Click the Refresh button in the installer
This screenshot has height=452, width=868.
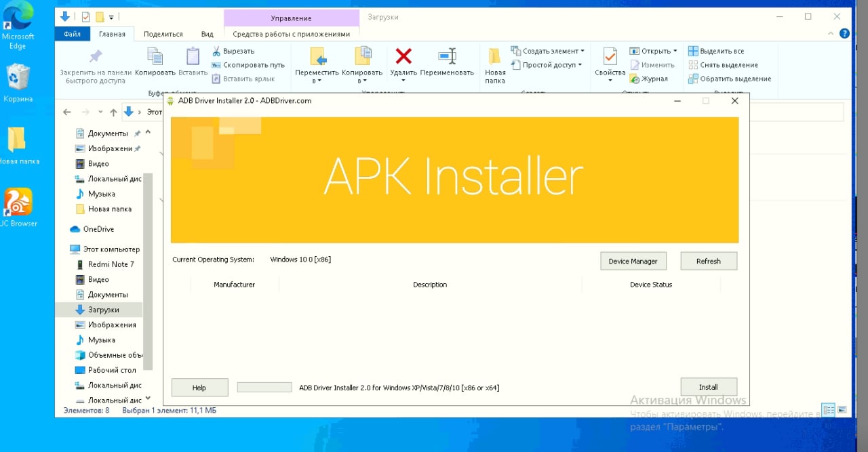(x=708, y=261)
